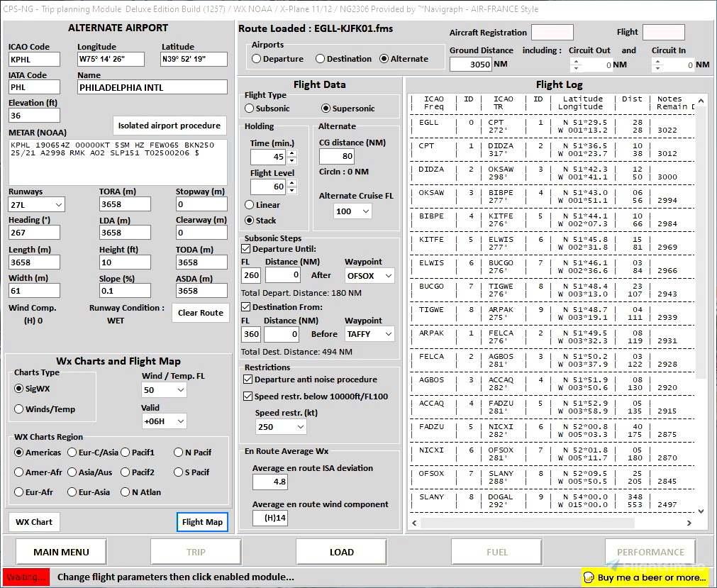The height and width of the screenshot is (588, 717).
Task: Go to MAIN MENU
Action: 61,552
